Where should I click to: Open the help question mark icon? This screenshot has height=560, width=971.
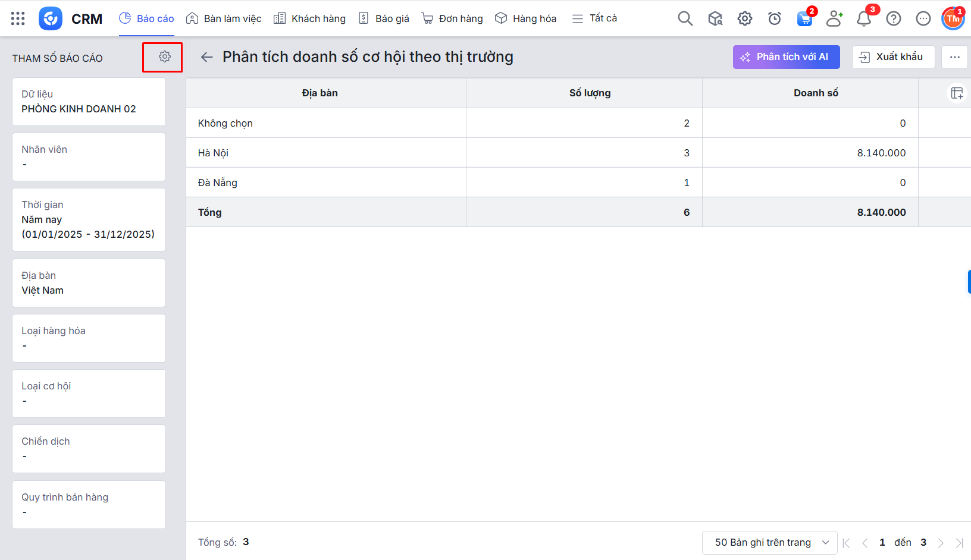(893, 18)
